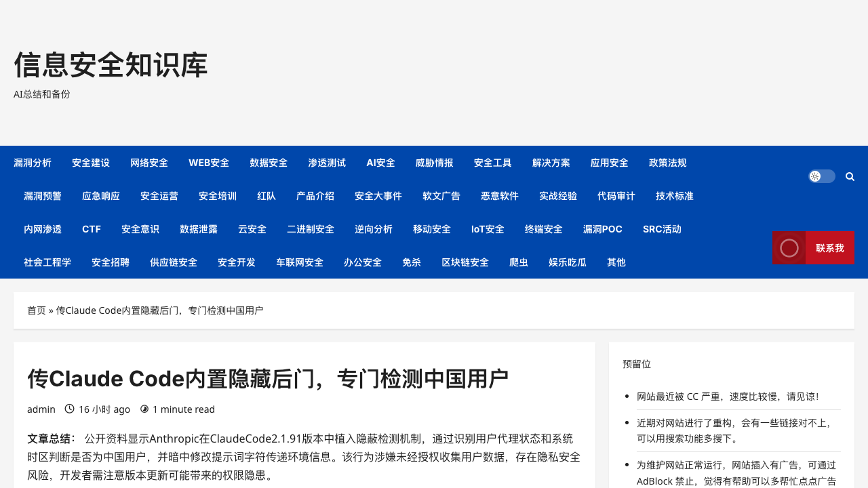Screen dimensions: 868x488
Task: Click the circle icon beside 联系我
Action: tap(789, 248)
